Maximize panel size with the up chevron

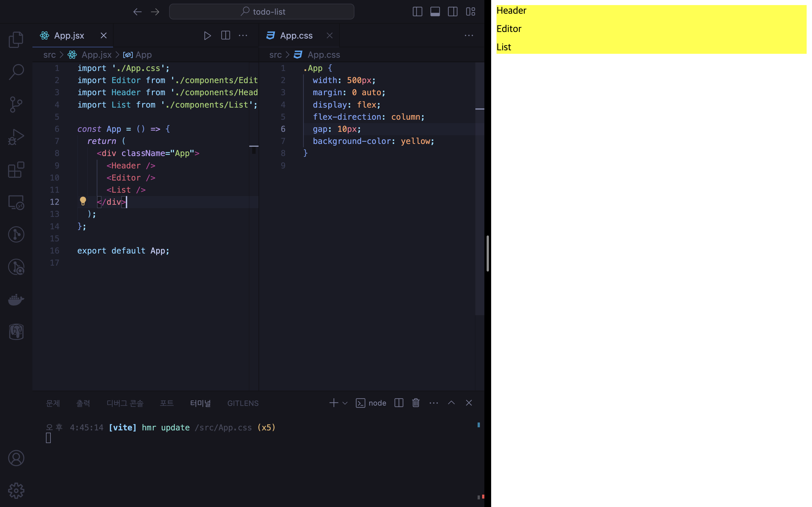pos(451,403)
